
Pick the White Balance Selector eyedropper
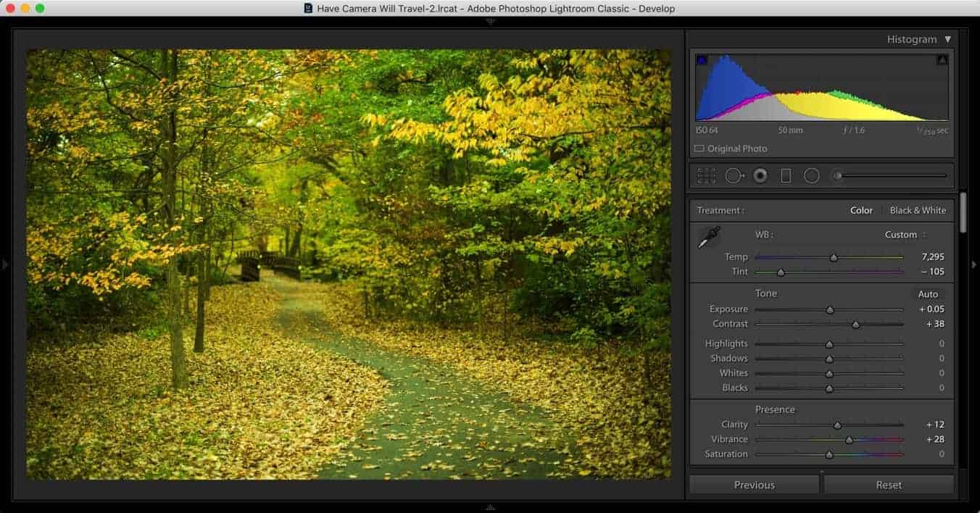click(x=708, y=238)
